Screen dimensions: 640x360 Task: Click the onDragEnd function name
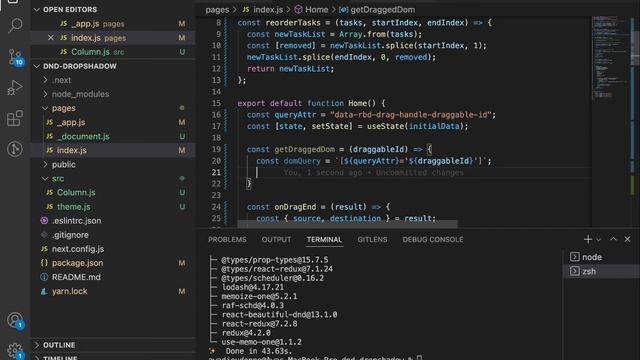point(295,207)
